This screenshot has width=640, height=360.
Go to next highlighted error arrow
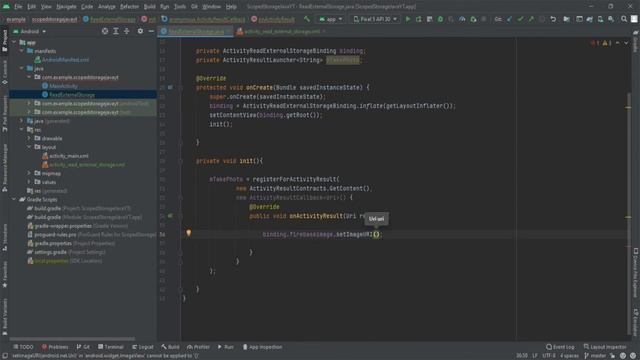pos(626,43)
